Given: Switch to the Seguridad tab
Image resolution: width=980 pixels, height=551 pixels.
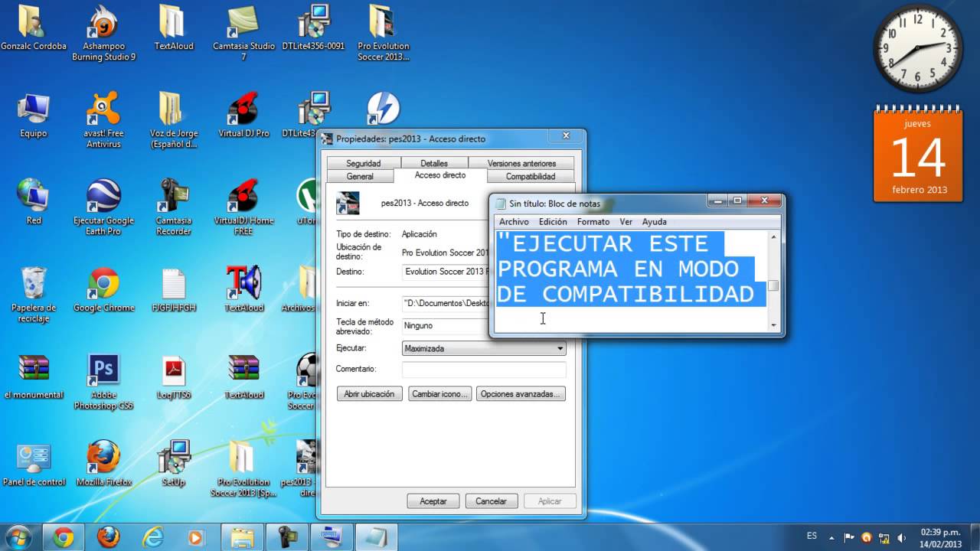Looking at the screenshot, I should coord(363,163).
